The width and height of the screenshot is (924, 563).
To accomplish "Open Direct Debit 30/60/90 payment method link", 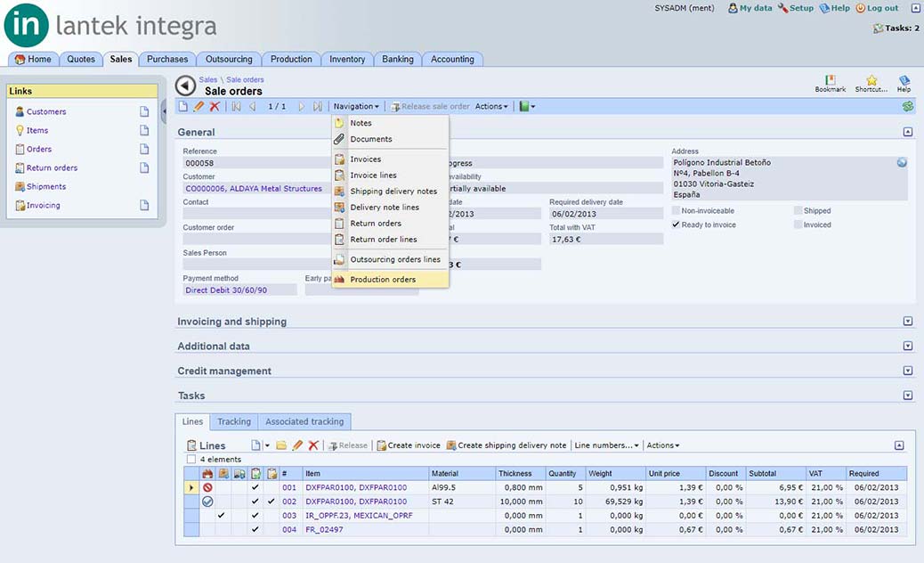I will (226, 290).
